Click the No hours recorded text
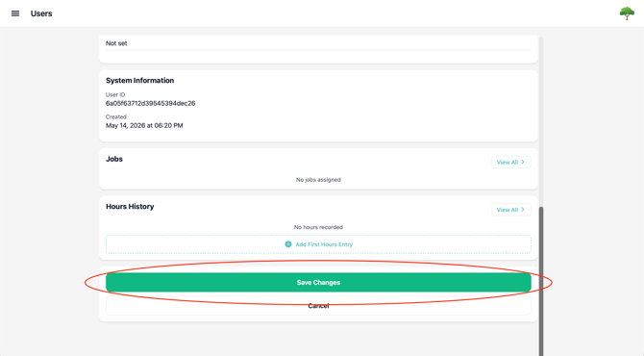Image resolution: width=644 pixels, height=356 pixels. tap(318, 227)
